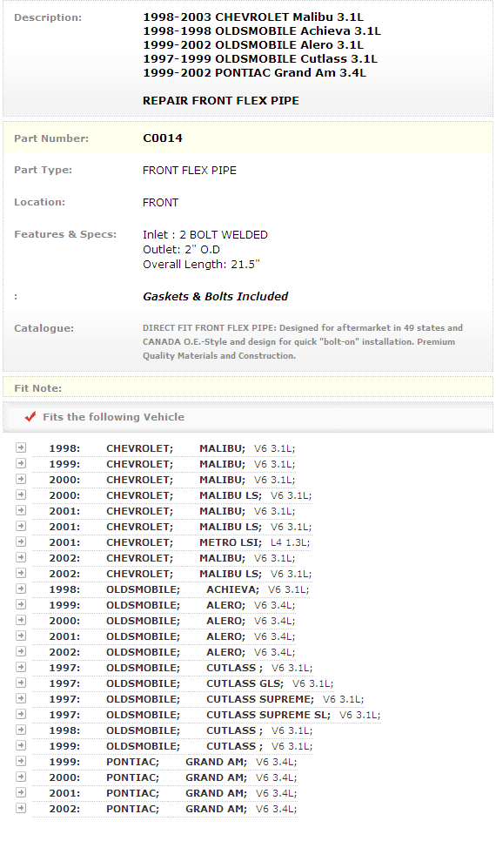Click 'CUTLASS SUPREME;' model in 1997 row
Image resolution: width=496 pixels, height=868 pixels.
pyautogui.click(x=260, y=699)
